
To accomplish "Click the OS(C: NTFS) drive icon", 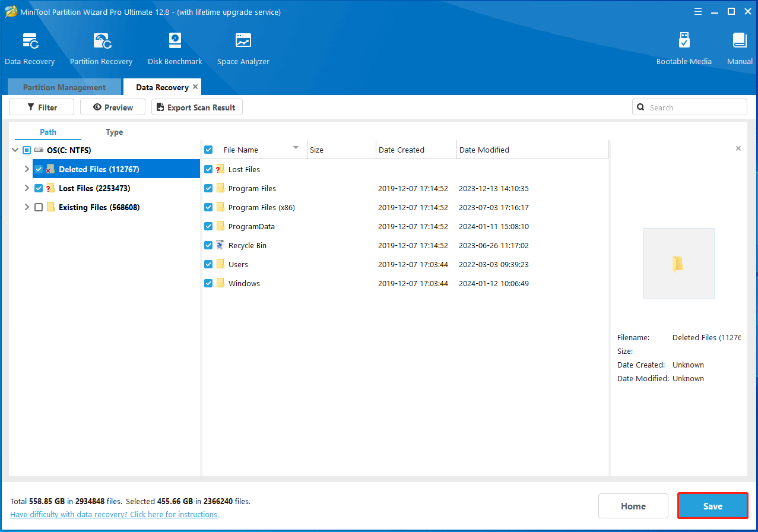I will pos(39,150).
